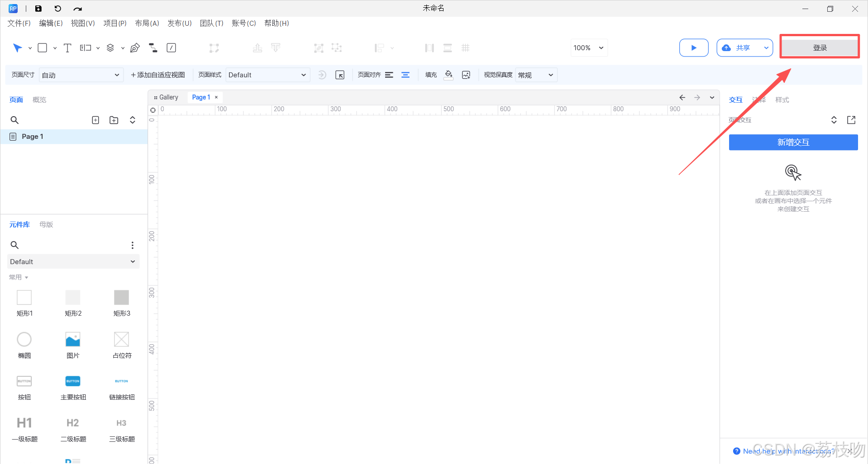
Task: Click the page dimensions icon beside style arrow
Action: tap(340, 75)
